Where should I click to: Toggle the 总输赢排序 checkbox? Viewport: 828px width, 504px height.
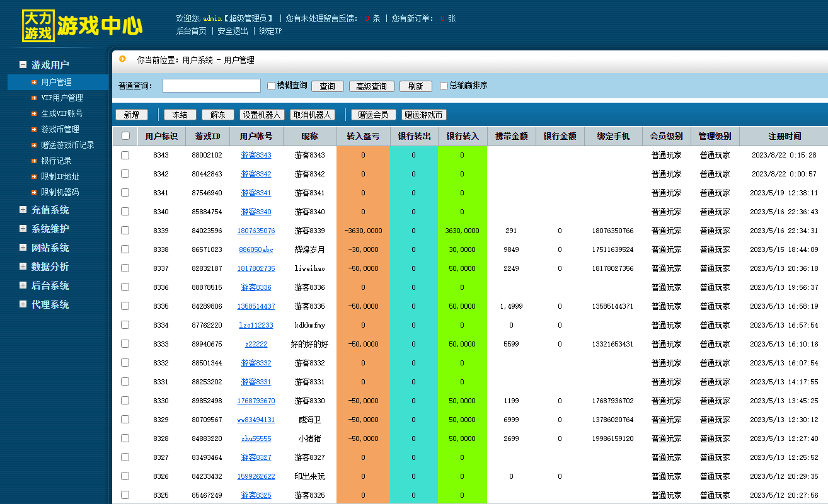pyautogui.click(x=444, y=86)
